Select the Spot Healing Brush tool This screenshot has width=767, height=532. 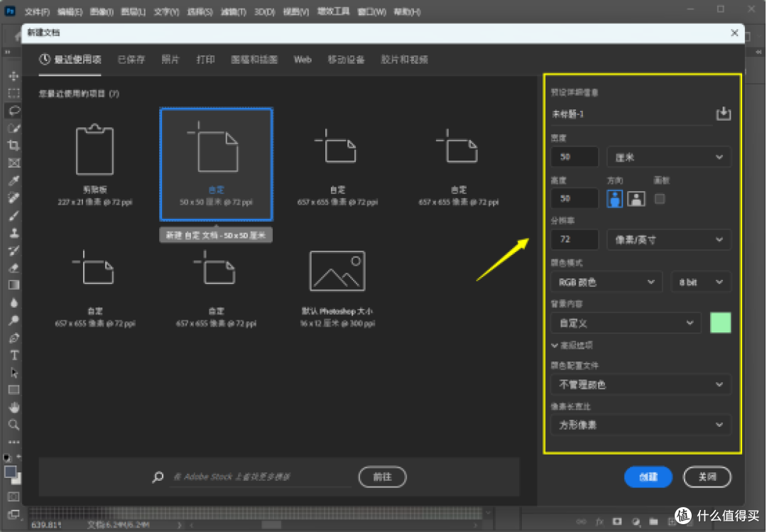[13, 197]
